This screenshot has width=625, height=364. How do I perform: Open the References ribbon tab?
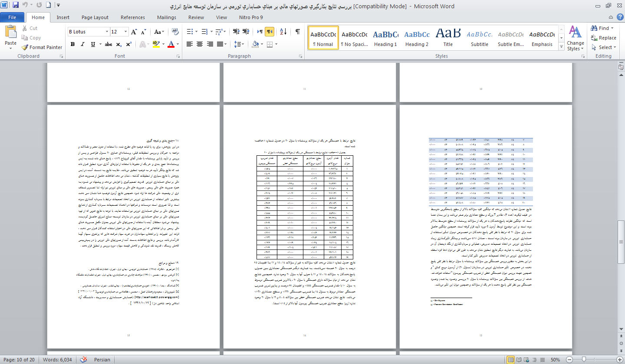pyautogui.click(x=133, y=17)
